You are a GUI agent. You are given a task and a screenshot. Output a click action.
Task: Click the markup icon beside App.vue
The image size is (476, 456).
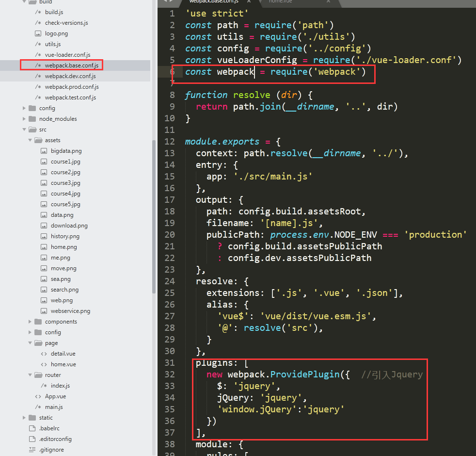[38, 396]
